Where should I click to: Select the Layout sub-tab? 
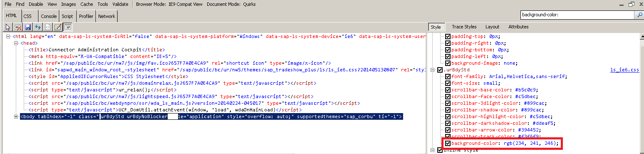[x=492, y=27]
